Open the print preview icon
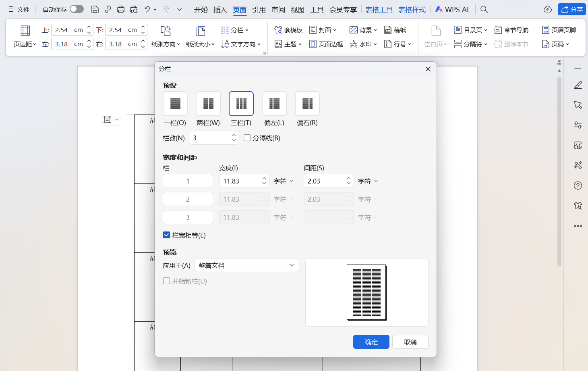 coord(133,9)
